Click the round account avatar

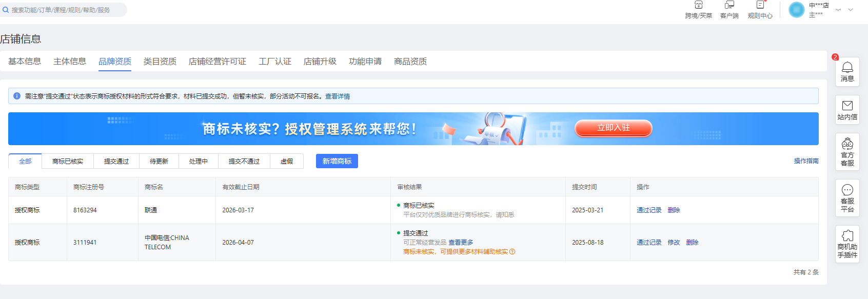tap(796, 10)
